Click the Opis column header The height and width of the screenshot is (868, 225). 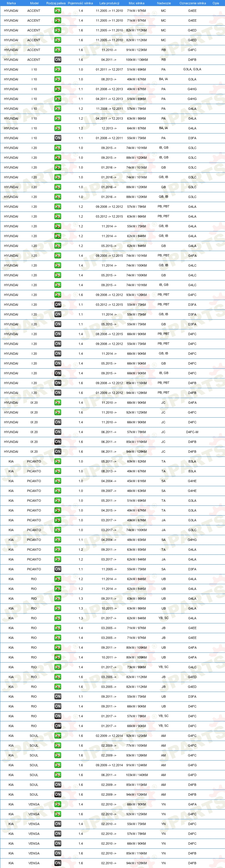(216, 3)
